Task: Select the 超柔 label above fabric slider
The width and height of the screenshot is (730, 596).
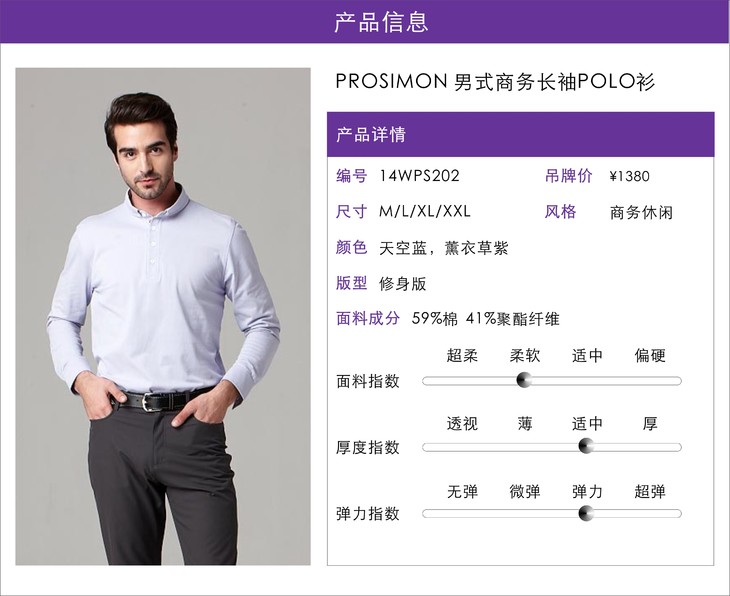Action: tap(462, 355)
